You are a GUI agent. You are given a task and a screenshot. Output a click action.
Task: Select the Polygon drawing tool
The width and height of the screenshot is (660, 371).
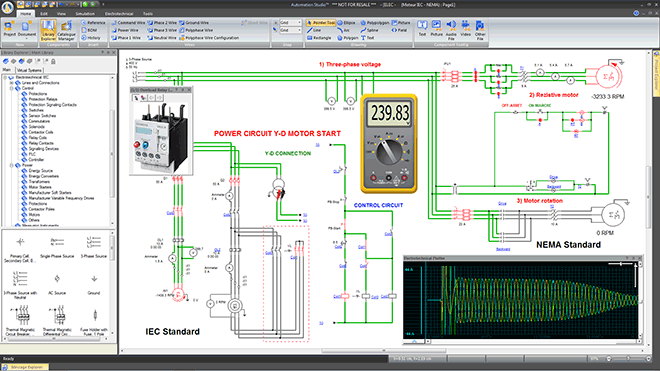(x=347, y=38)
